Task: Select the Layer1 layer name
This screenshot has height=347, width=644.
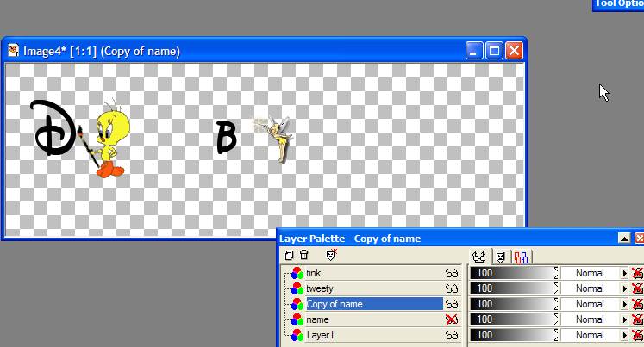Action: coord(320,335)
